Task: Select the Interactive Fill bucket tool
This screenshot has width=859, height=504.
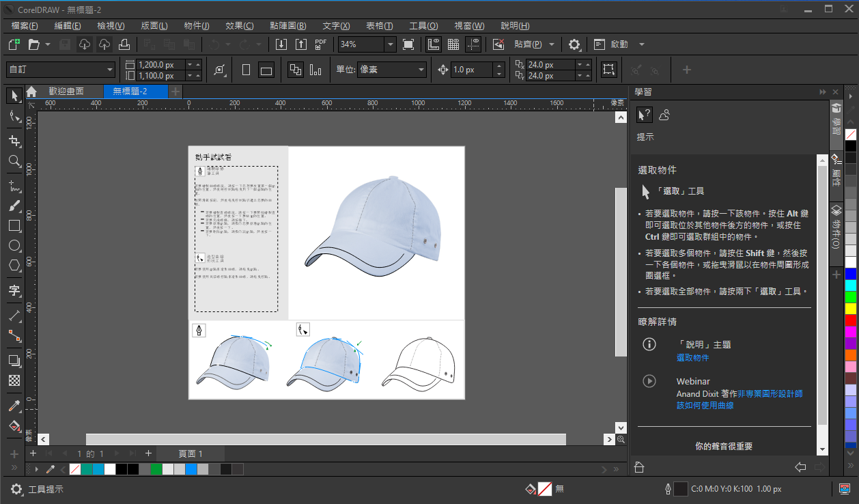Action: (14, 425)
